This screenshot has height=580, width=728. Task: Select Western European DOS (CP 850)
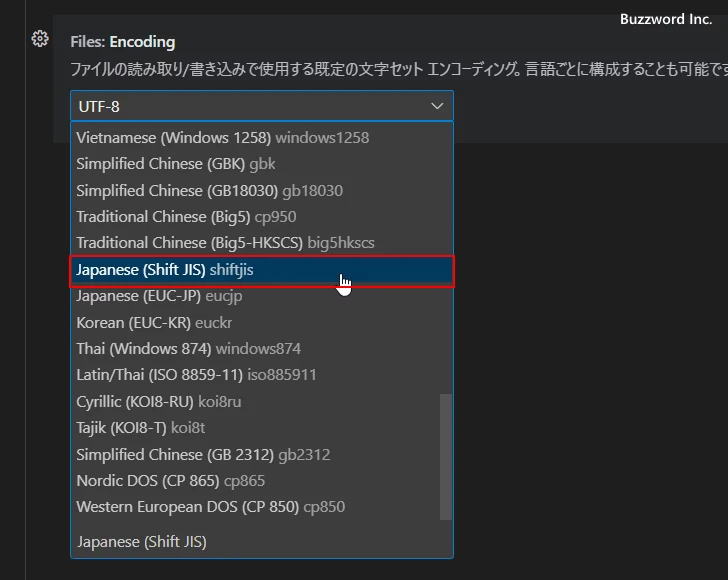(210, 507)
